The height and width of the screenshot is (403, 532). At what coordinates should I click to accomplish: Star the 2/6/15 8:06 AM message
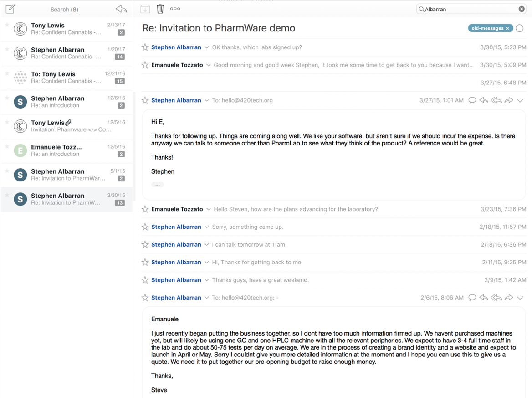tap(145, 297)
